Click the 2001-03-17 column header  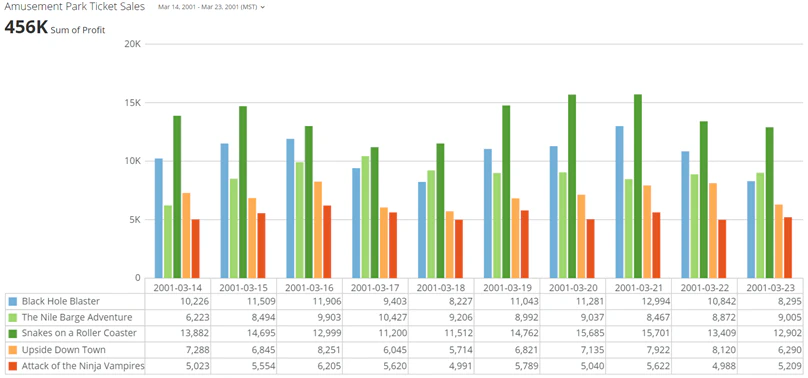click(375, 287)
